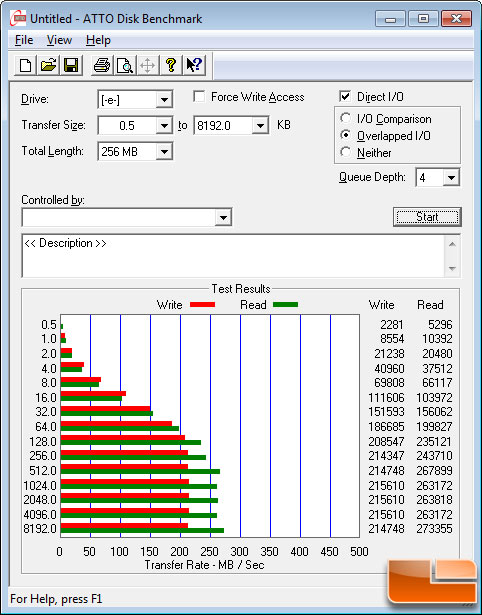This screenshot has height=615, width=482.
Task: Click the ATTO application icon in title bar
Action: (18, 18)
